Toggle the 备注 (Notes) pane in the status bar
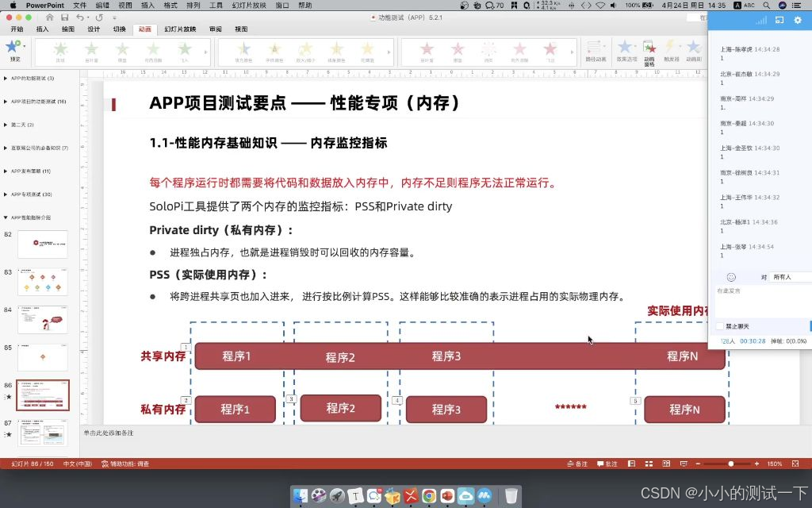The height and width of the screenshot is (508, 812). [x=579, y=463]
